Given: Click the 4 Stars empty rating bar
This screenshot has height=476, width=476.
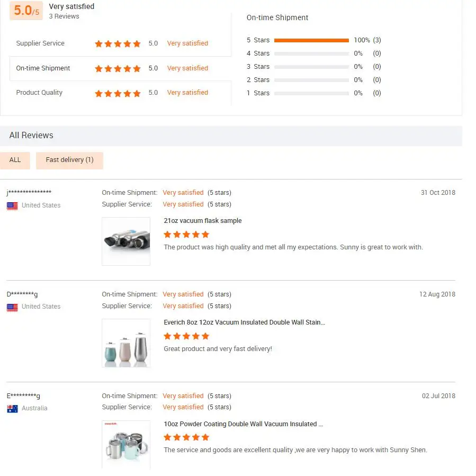Looking at the screenshot, I should (311, 53).
